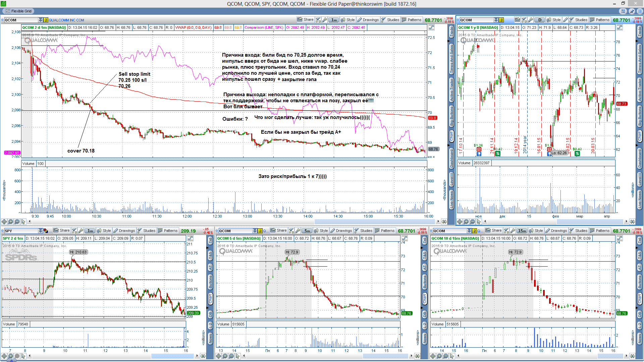
Task: Toggle study line display on QCOM 15m chart
Action: [x=620, y=238]
